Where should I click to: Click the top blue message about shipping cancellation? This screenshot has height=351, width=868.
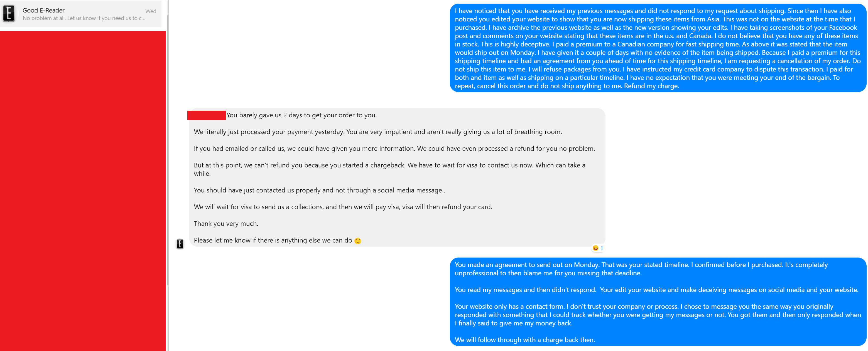point(657,48)
